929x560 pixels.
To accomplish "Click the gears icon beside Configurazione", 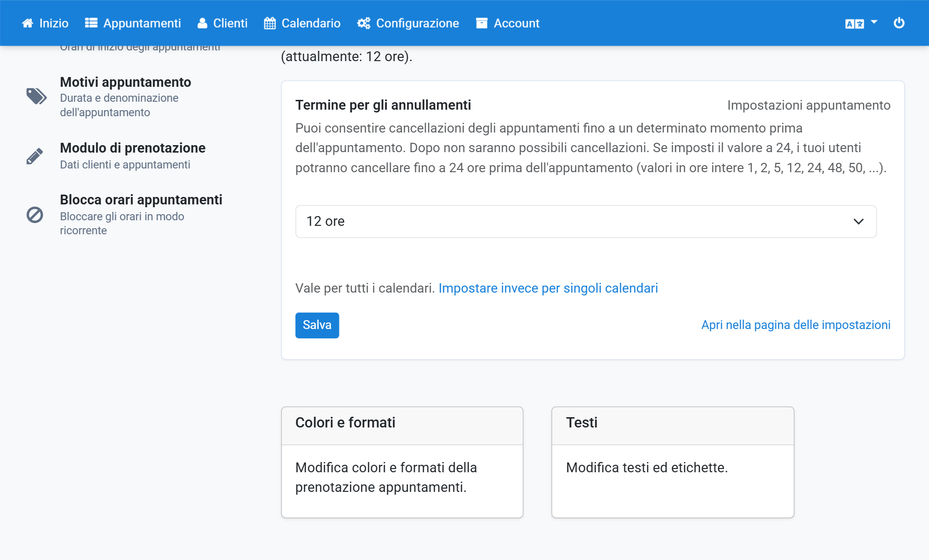I will coord(364,23).
